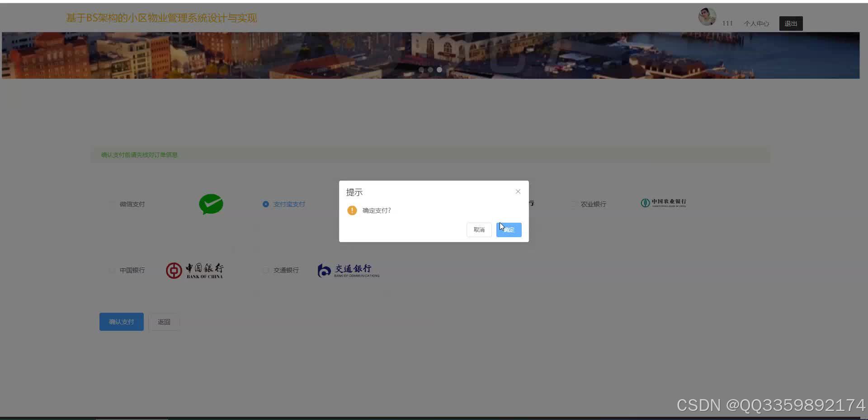Screen dimensions: 868x420
Task: Select the 支付宝支付 radio button
Action: 266,204
